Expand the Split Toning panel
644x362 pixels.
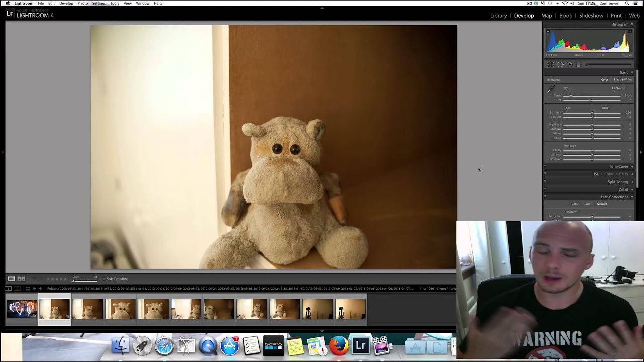point(632,182)
